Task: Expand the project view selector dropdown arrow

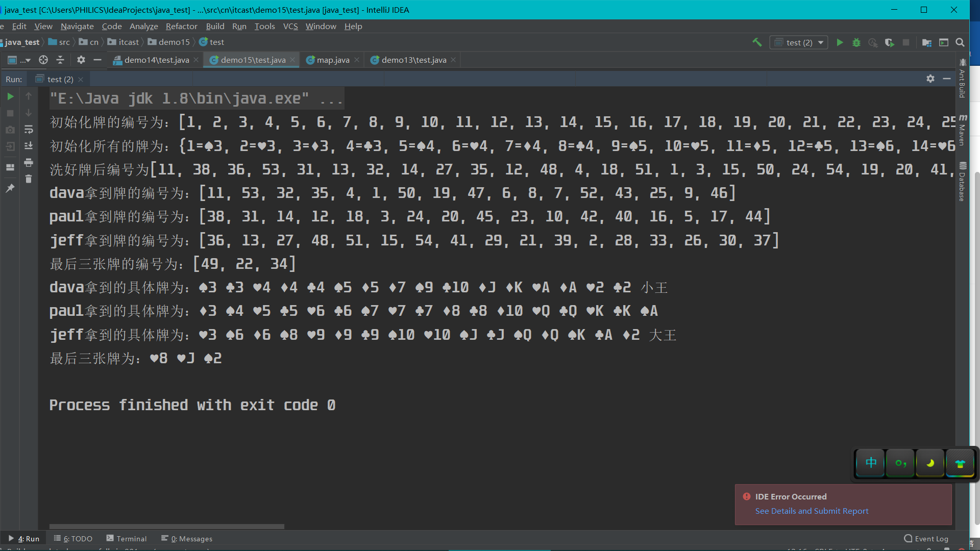Action: (28, 60)
